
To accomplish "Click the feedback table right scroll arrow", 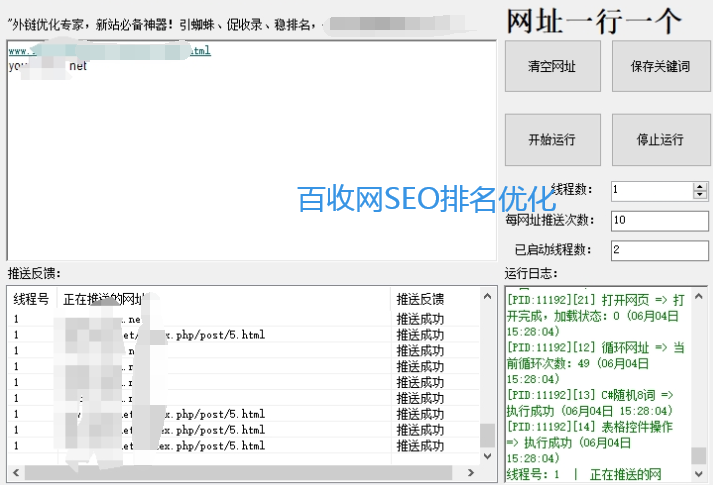I will [x=471, y=473].
